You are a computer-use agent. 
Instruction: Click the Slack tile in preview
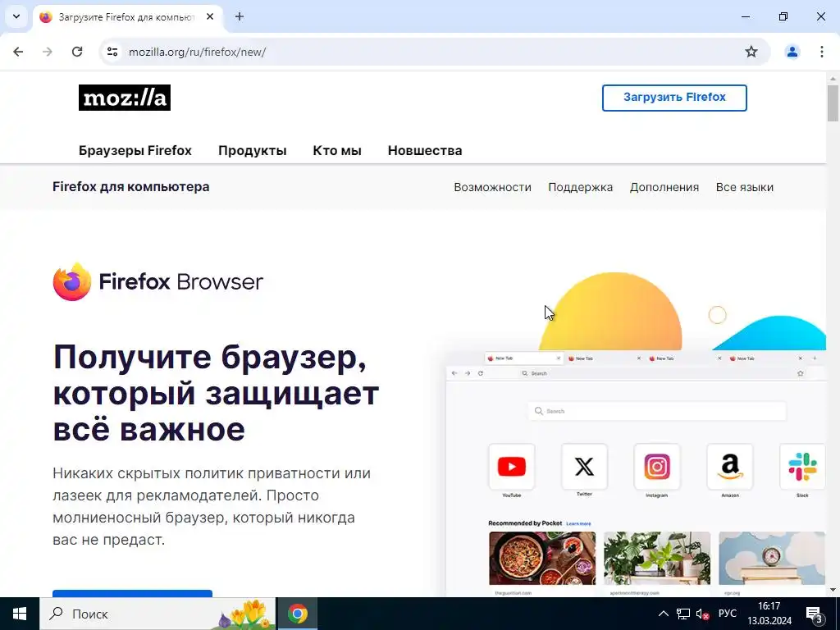click(802, 467)
